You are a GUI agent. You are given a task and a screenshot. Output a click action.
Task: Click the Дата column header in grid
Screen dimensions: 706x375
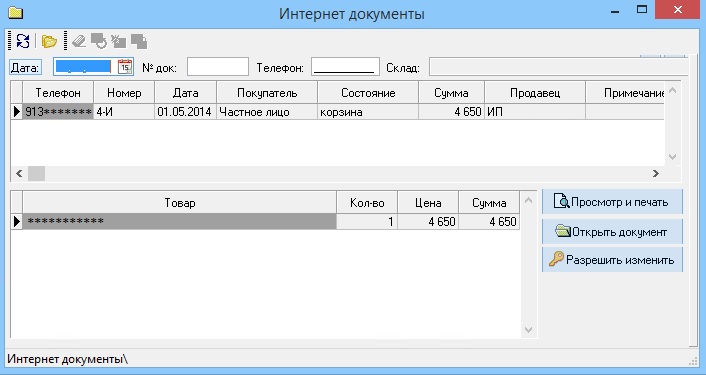point(186,93)
